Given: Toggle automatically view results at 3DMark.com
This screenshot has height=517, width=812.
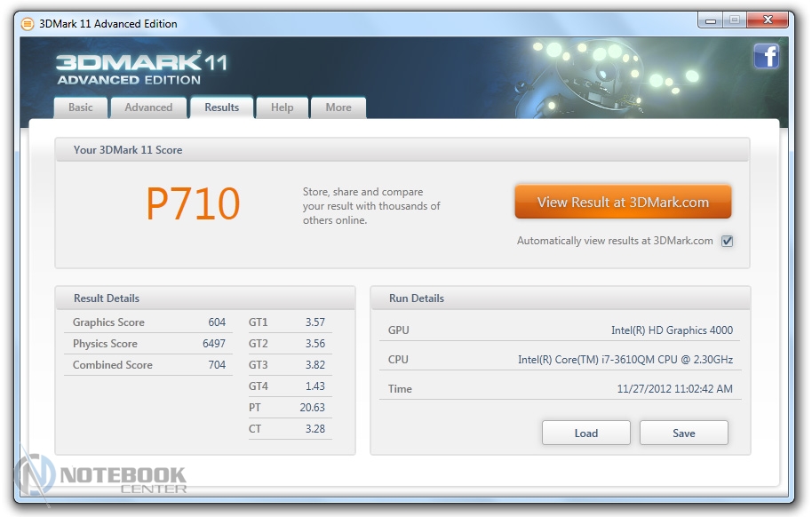Looking at the screenshot, I should [728, 241].
